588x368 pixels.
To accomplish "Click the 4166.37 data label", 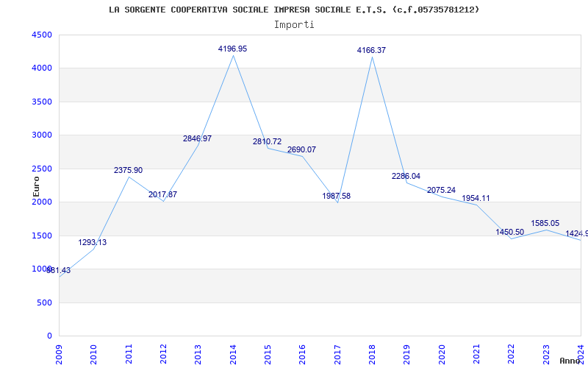I will 371,50.
